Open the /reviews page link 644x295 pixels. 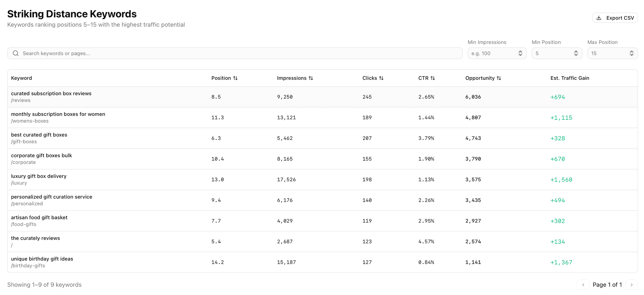coord(21,100)
